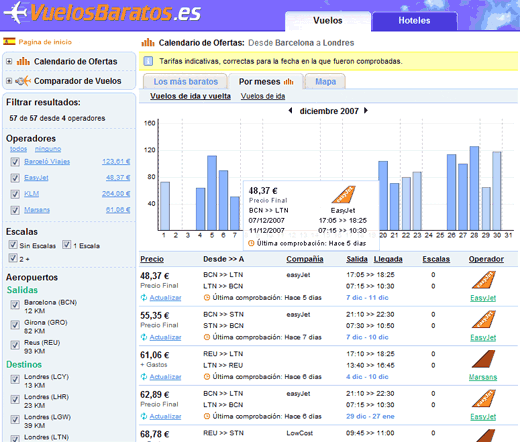Image resolution: width=520 pixels, height=442 pixels.
Task: Sort results by Escalas column
Action: (x=436, y=259)
